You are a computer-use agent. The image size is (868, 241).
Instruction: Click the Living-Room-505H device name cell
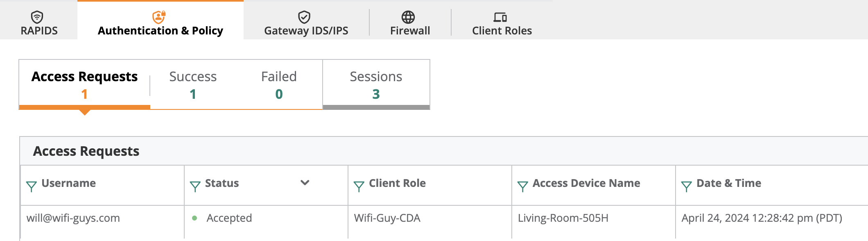[x=563, y=218]
